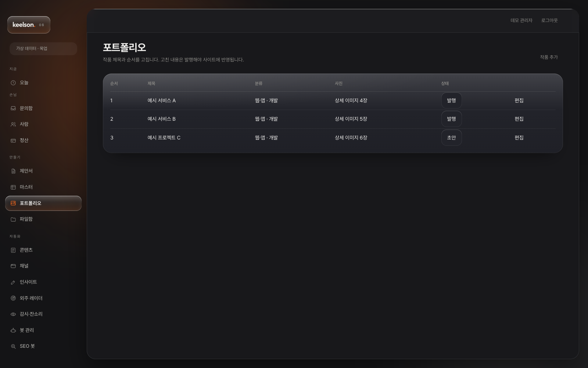
Task: Log out with the 로그아웃 link
Action: point(549,21)
